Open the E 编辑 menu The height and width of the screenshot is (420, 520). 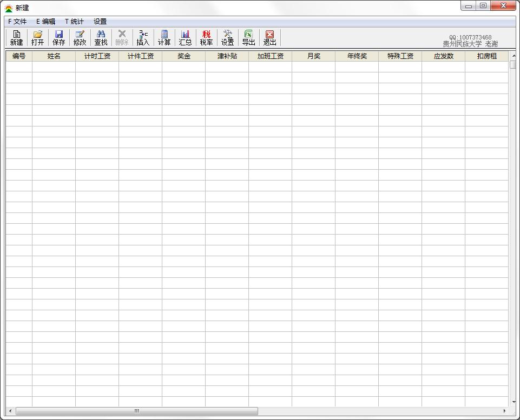point(46,22)
